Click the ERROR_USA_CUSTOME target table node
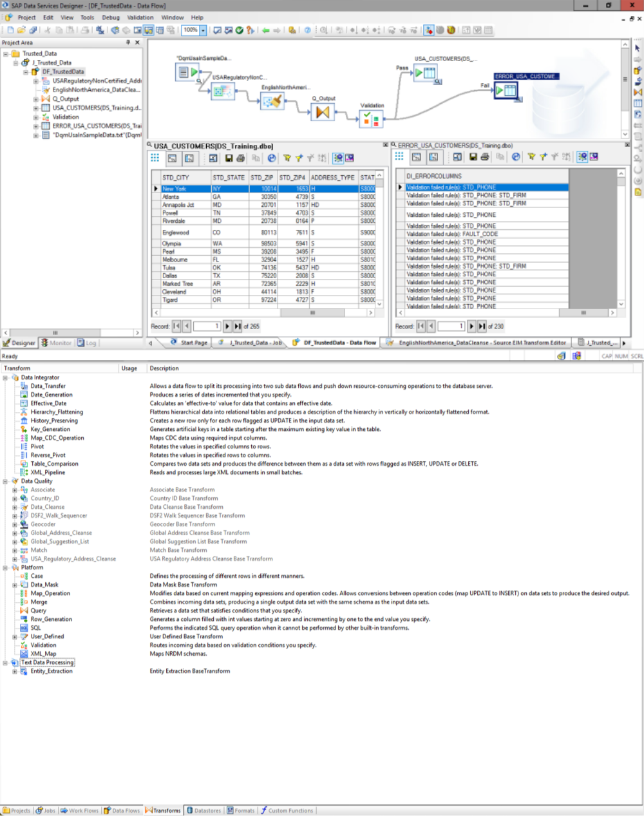This screenshot has height=816, width=644. tap(506, 91)
